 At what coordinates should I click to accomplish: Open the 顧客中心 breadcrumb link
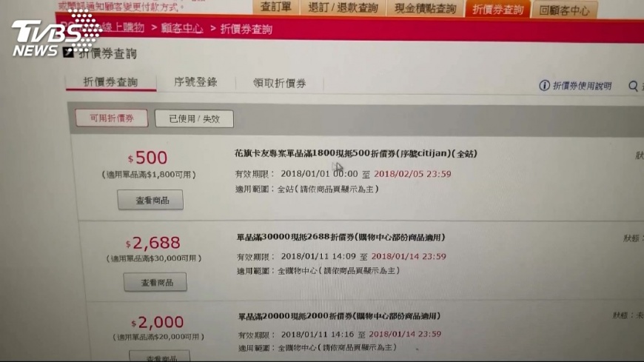click(182, 28)
